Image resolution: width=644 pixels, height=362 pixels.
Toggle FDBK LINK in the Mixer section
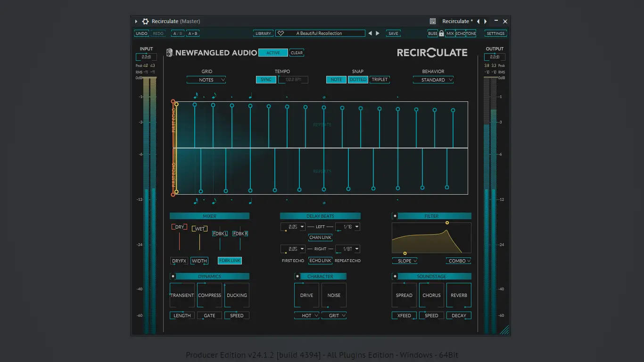pyautogui.click(x=230, y=260)
